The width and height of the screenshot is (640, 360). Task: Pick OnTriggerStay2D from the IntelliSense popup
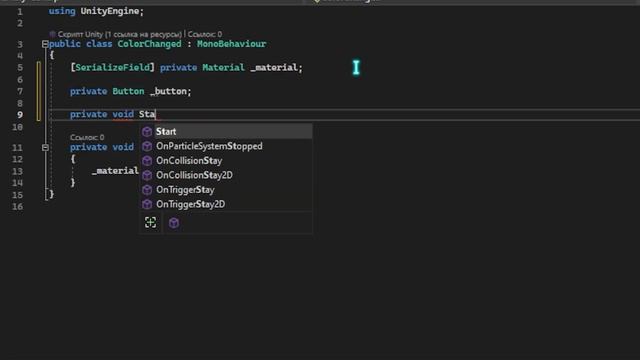tap(227, 204)
